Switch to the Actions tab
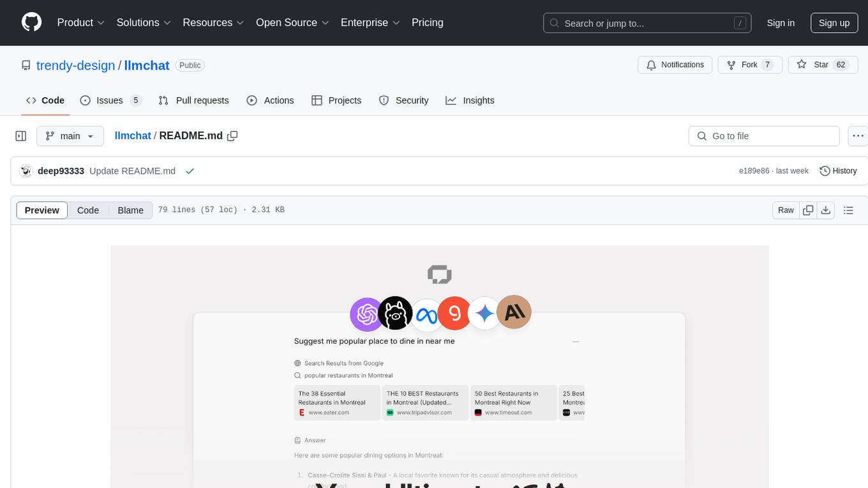Viewport: 868px width, 488px height. (270, 100)
